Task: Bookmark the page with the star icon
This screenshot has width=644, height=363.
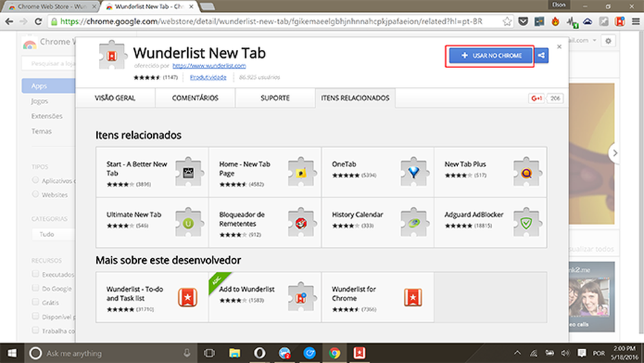Action: click(x=507, y=22)
